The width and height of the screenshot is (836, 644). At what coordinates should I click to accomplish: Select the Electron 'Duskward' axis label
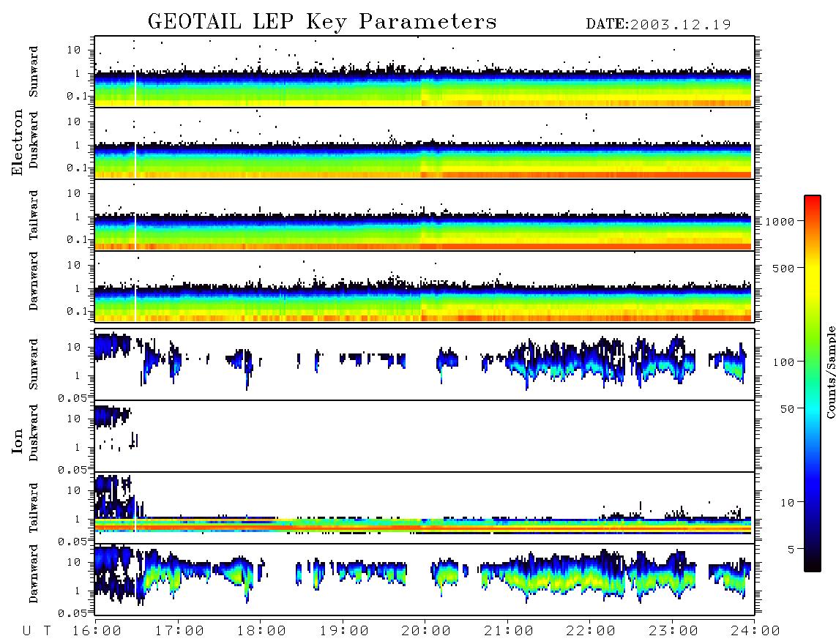pyautogui.click(x=34, y=140)
